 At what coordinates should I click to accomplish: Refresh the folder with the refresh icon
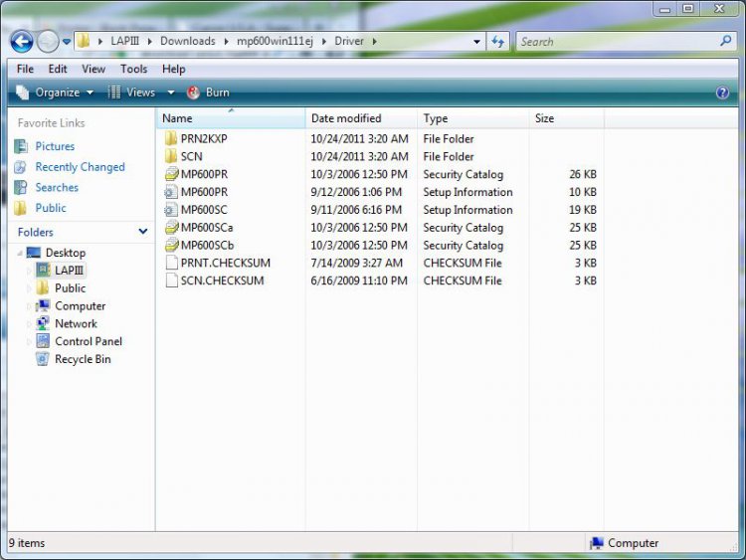click(497, 42)
